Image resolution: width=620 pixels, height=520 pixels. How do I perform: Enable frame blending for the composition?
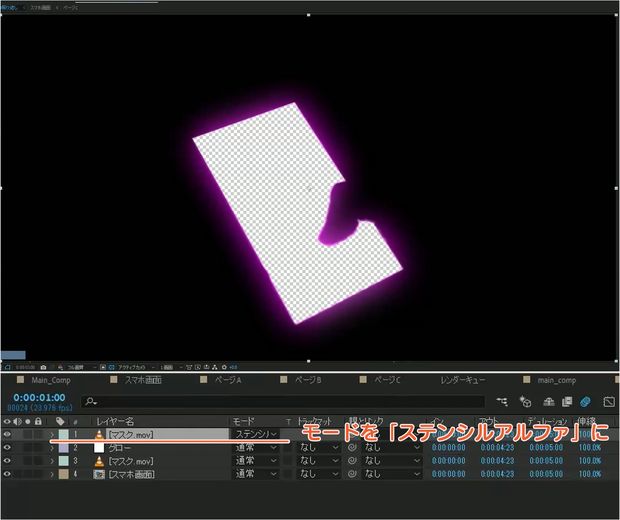coord(567,402)
